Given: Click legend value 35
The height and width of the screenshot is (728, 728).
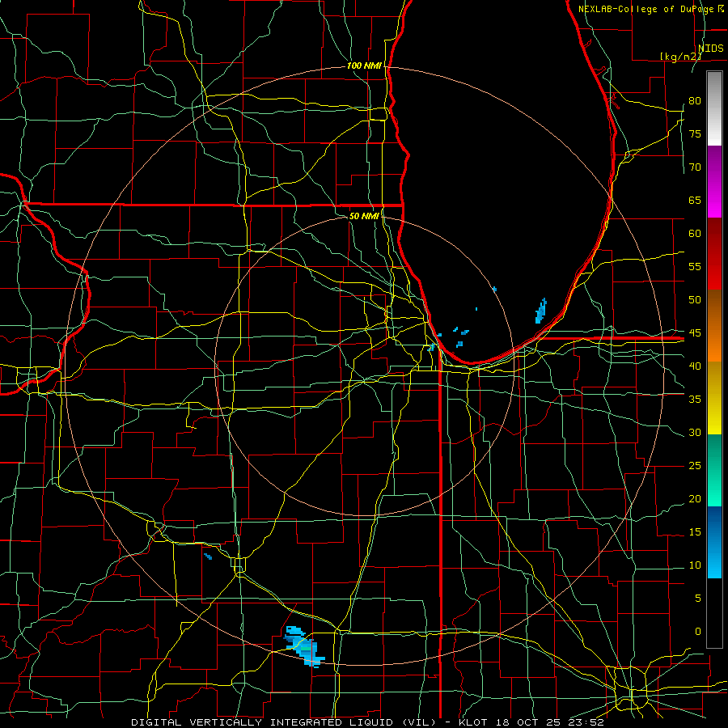Looking at the screenshot, I should tap(695, 400).
